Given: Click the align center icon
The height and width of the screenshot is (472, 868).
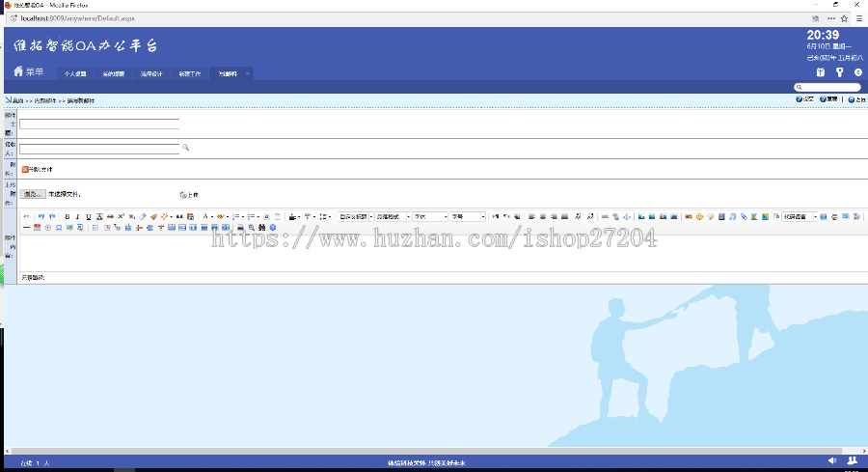Looking at the screenshot, I should tap(543, 216).
